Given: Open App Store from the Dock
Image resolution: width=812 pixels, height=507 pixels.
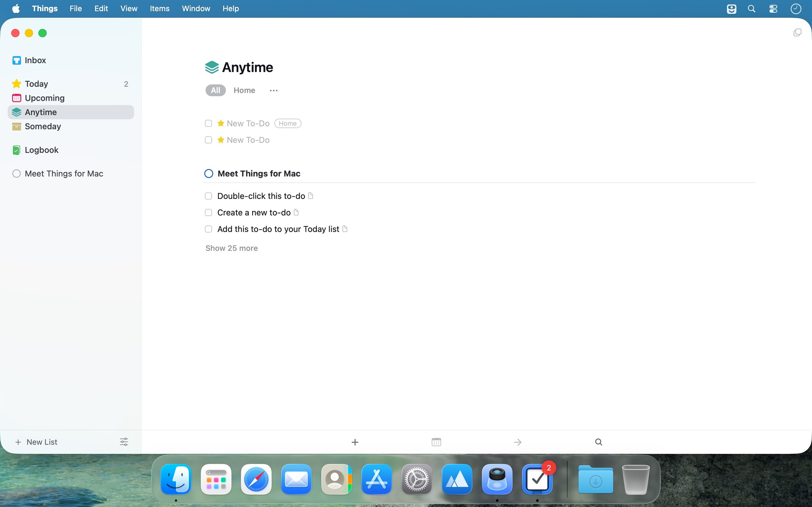Looking at the screenshot, I should (377, 479).
